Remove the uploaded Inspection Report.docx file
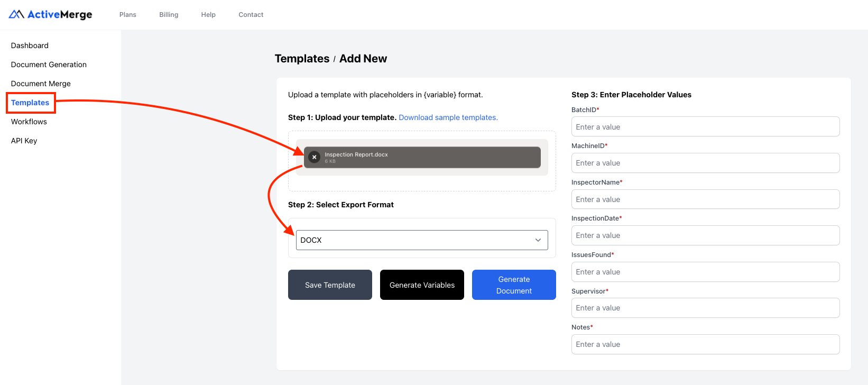Viewport: 868px width, 385px height. pos(314,157)
